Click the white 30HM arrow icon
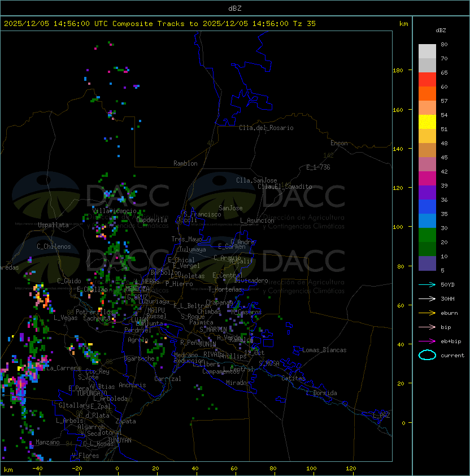 [x=427, y=298]
